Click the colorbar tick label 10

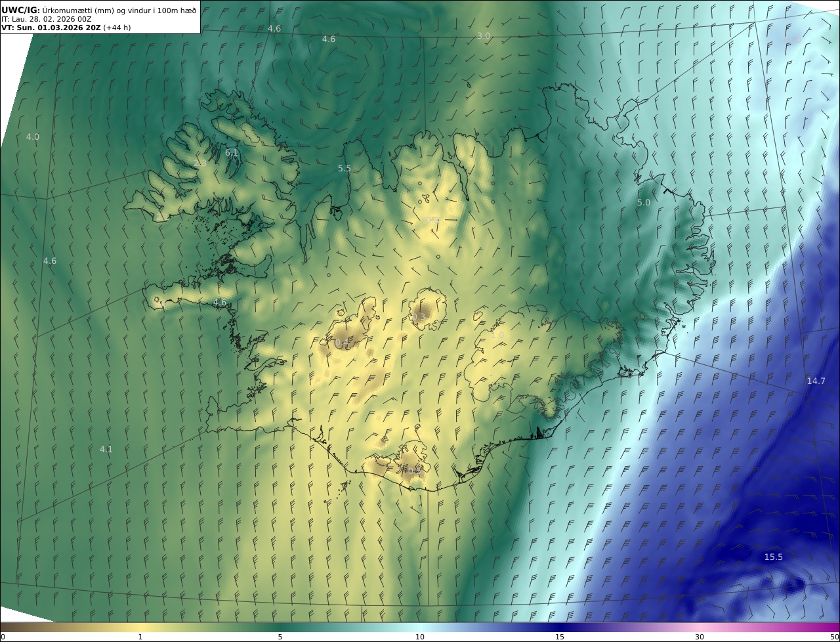tap(420, 637)
